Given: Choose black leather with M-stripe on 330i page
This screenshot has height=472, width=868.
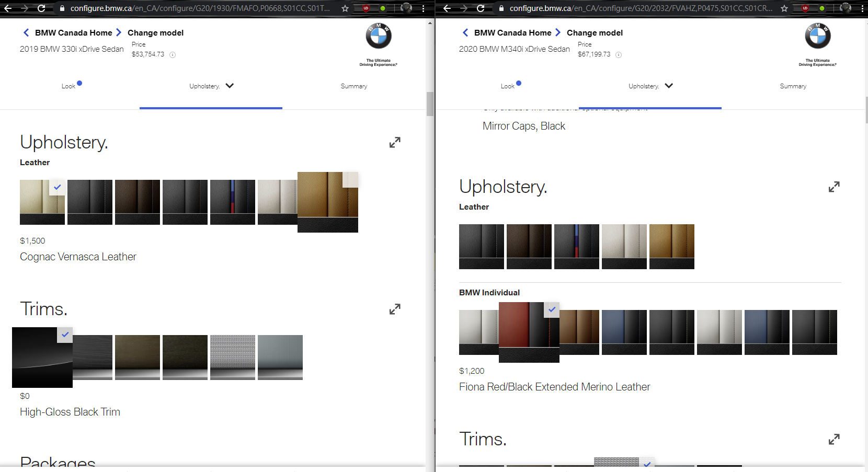Looking at the screenshot, I should (x=233, y=202).
